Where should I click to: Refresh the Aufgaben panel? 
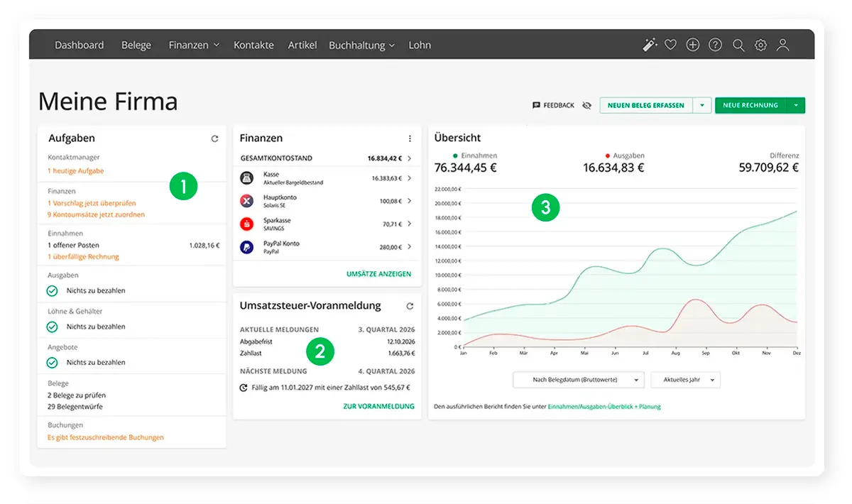(x=214, y=139)
